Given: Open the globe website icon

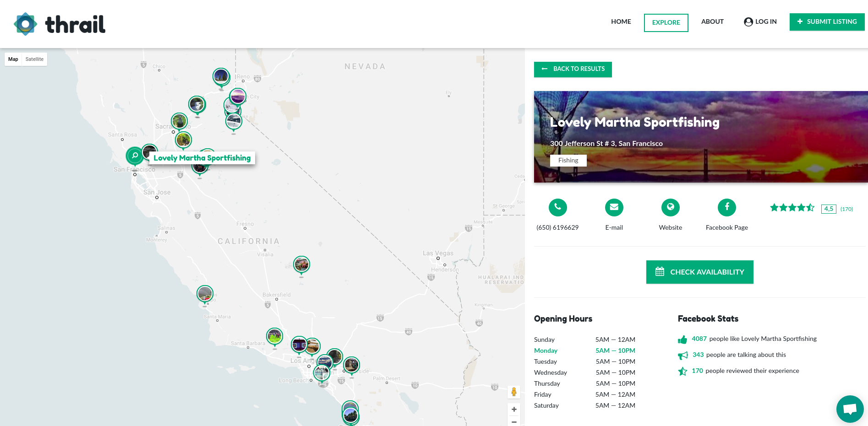Looking at the screenshot, I should point(670,207).
